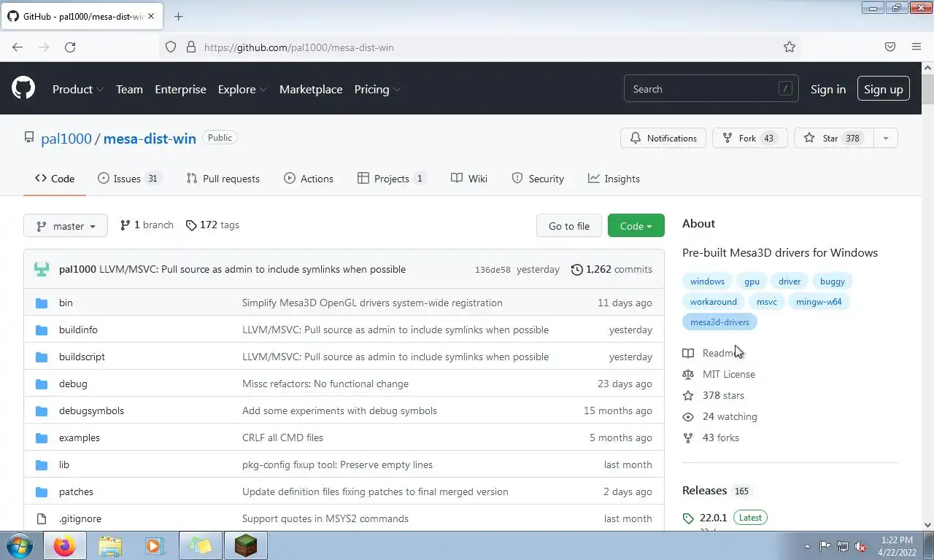
Task: Expand the Pricing menu
Action: [x=377, y=89]
